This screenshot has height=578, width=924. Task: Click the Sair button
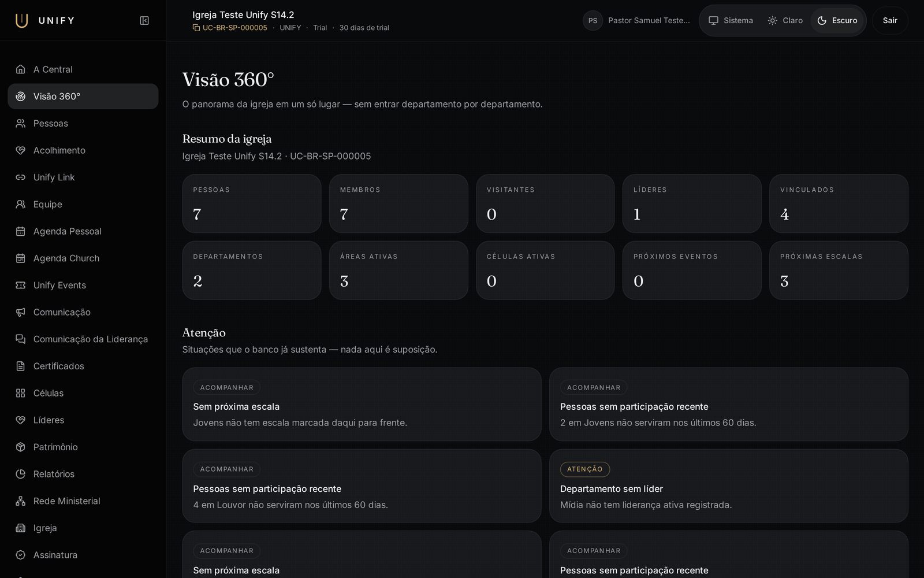coord(890,21)
